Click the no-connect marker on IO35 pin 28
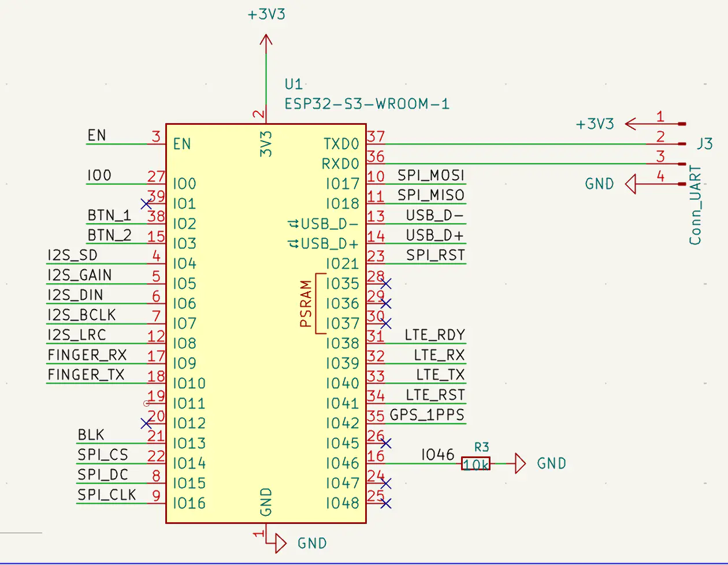Image resolution: width=728 pixels, height=565 pixels. [387, 284]
